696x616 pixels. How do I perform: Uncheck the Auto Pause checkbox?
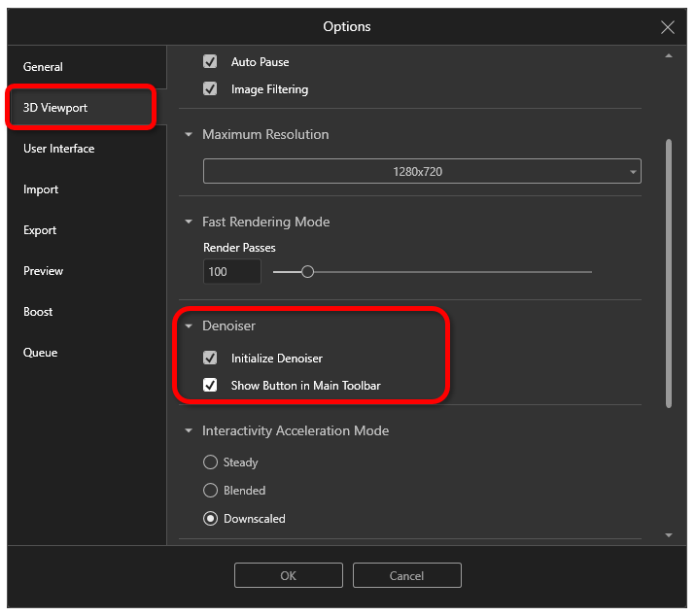(210, 61)
